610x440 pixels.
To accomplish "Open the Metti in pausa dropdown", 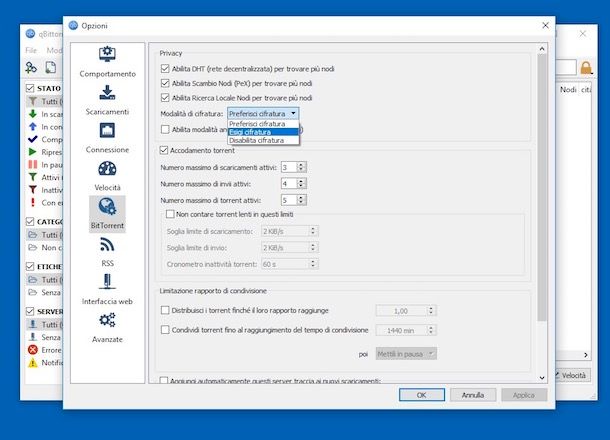I will [x=406, y=354].
